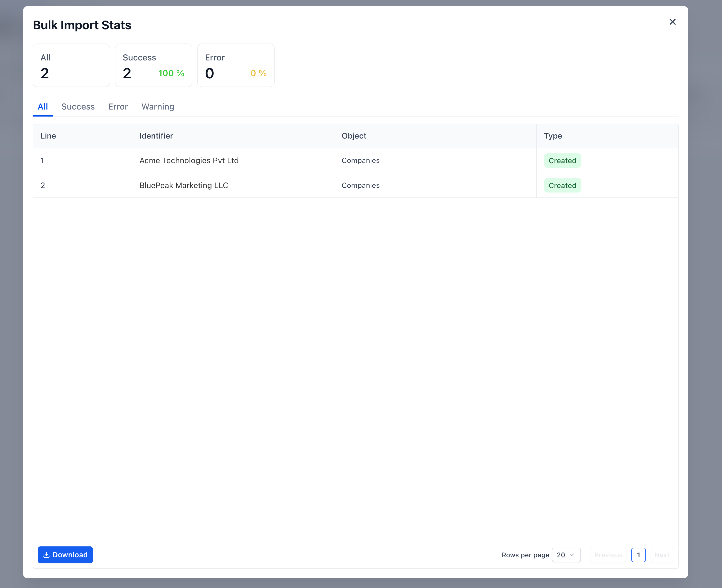722x588 pixels.
Task: Select the Warning tab
Action: coord(158,107)
